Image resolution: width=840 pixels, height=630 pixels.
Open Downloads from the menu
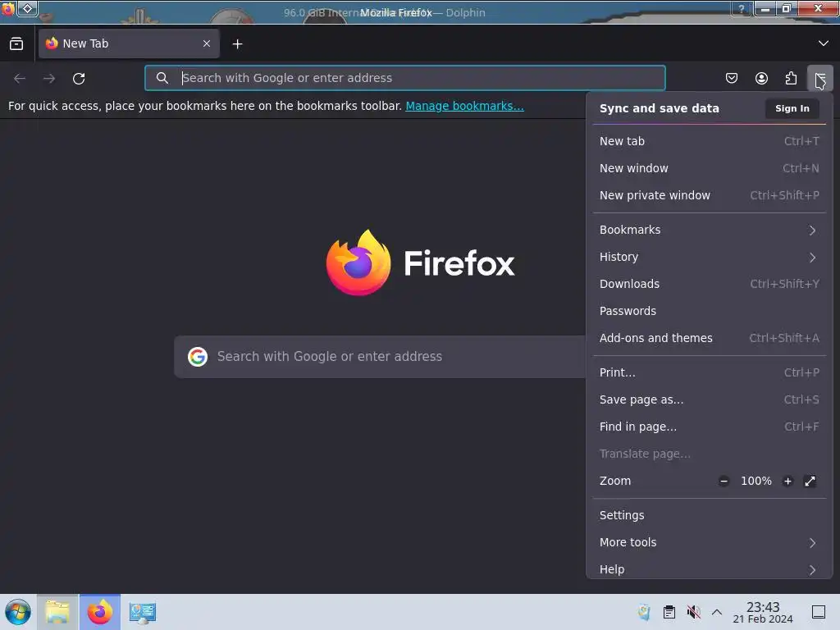[x=710, y=284]
